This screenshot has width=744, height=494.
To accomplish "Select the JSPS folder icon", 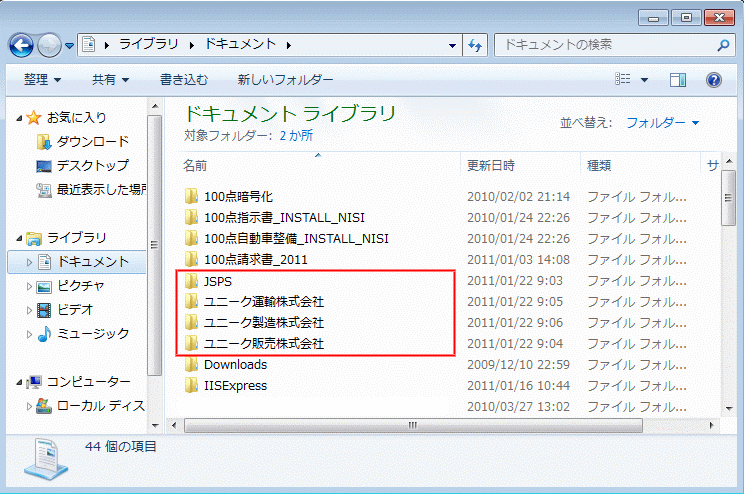I will pyautogui.click(x=192, y=281).
